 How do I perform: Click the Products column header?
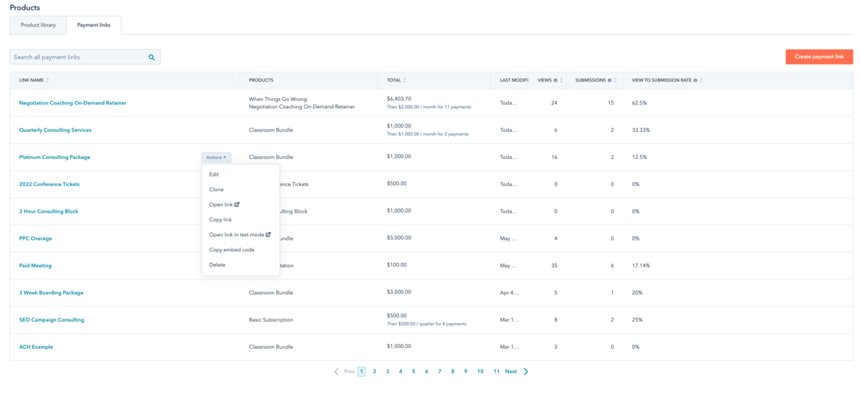click(261, 81)
